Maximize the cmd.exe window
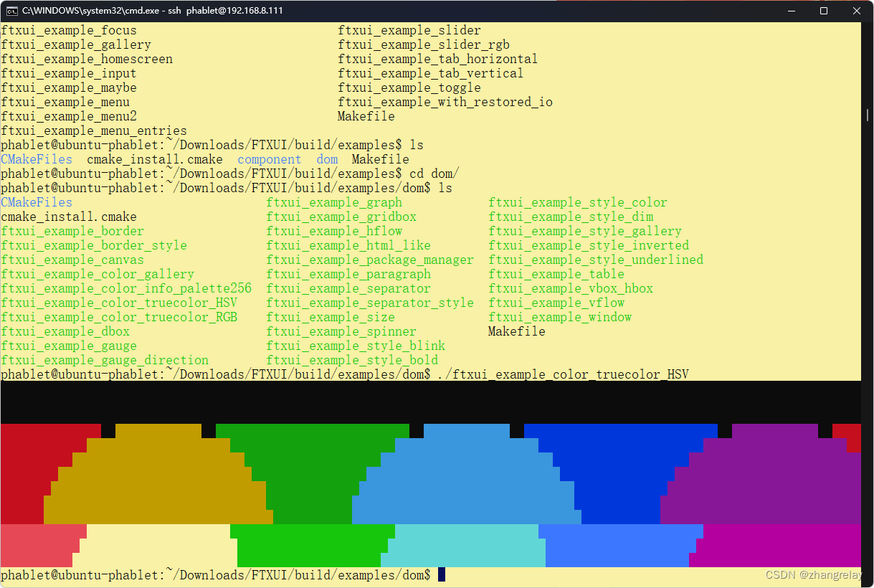 pos(824,11)
